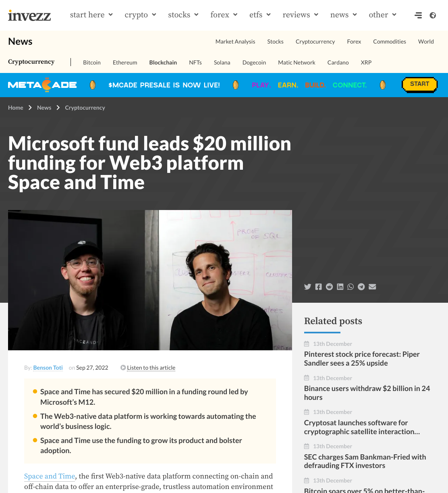
Task: Share article on Reddit
Action: coord(329,287)
